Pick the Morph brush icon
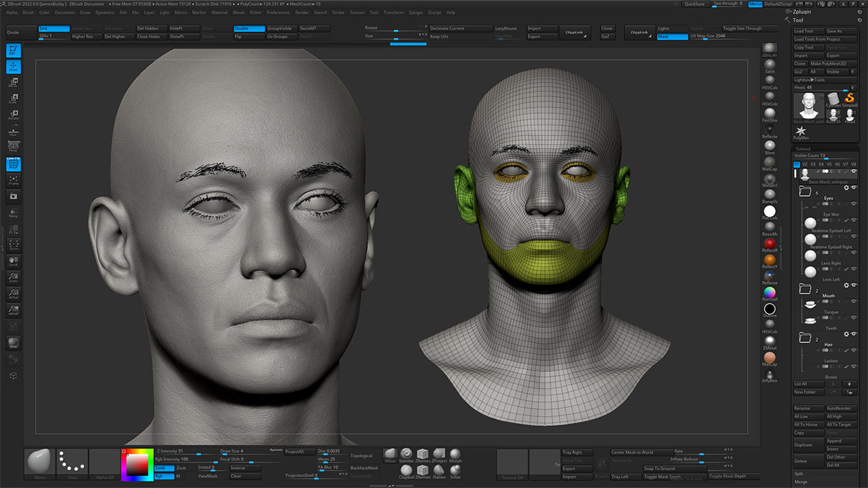 tap(455, 454)
